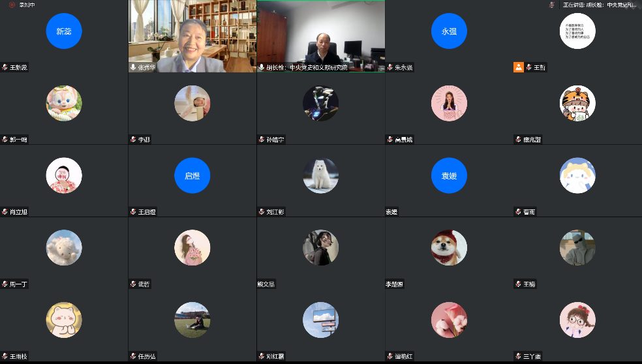
Task: Click the white fox avatar of 刘江彬
Action: tap(320, 175)
